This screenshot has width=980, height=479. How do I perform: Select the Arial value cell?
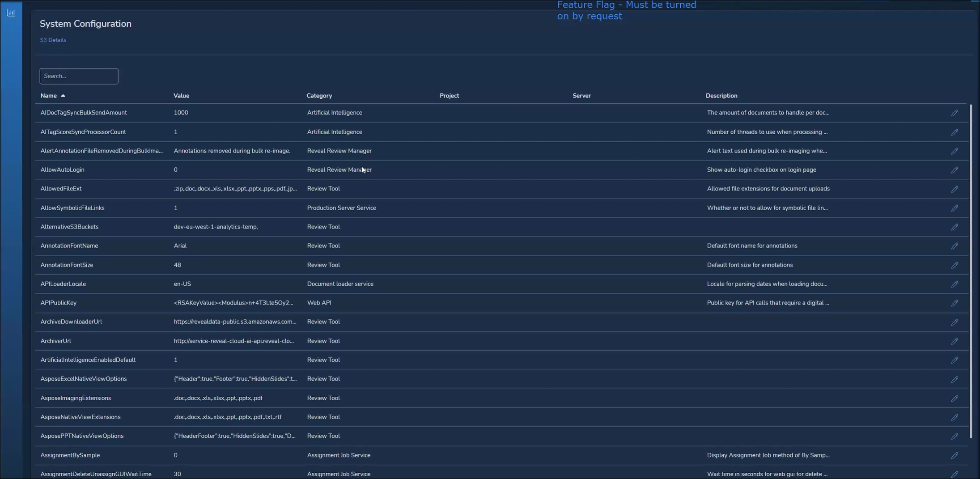coord(180,246)
